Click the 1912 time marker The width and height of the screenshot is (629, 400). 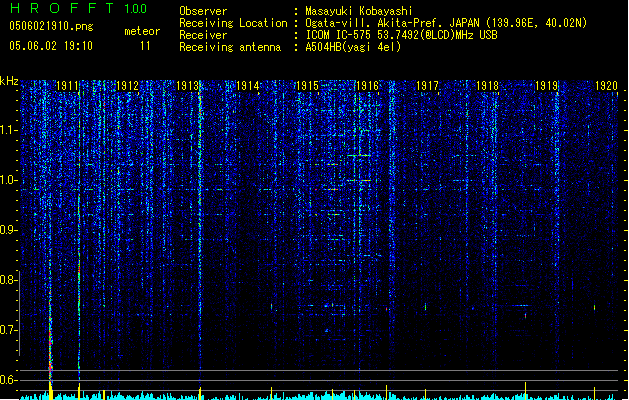tap(127, 86)
